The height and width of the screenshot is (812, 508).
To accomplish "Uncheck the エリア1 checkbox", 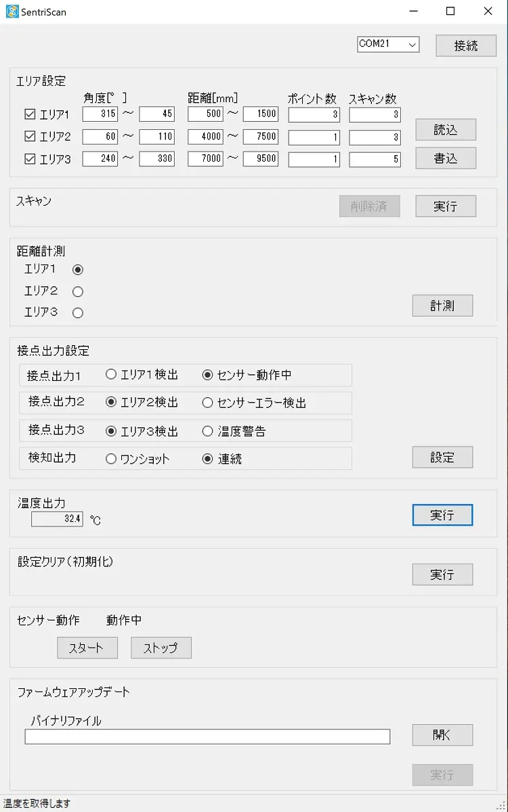I will [x=30, y=114].
